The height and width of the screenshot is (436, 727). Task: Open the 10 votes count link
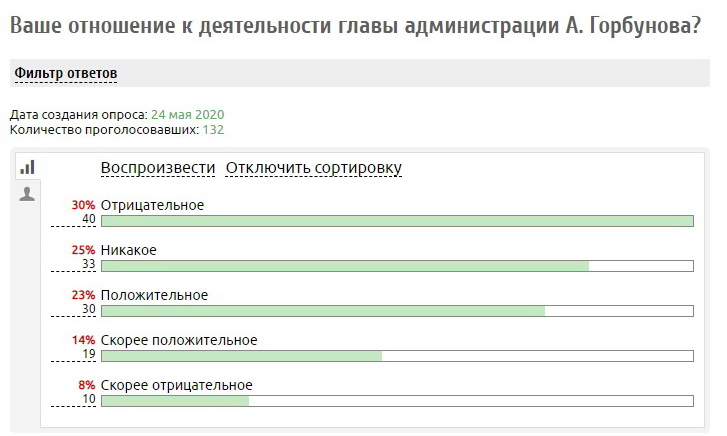(88, 400)
